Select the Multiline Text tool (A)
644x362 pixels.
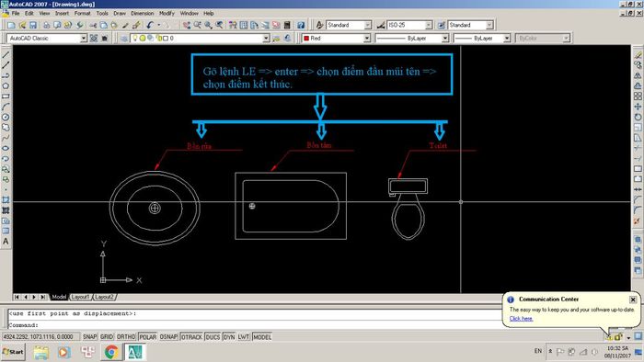pos(6,242)
